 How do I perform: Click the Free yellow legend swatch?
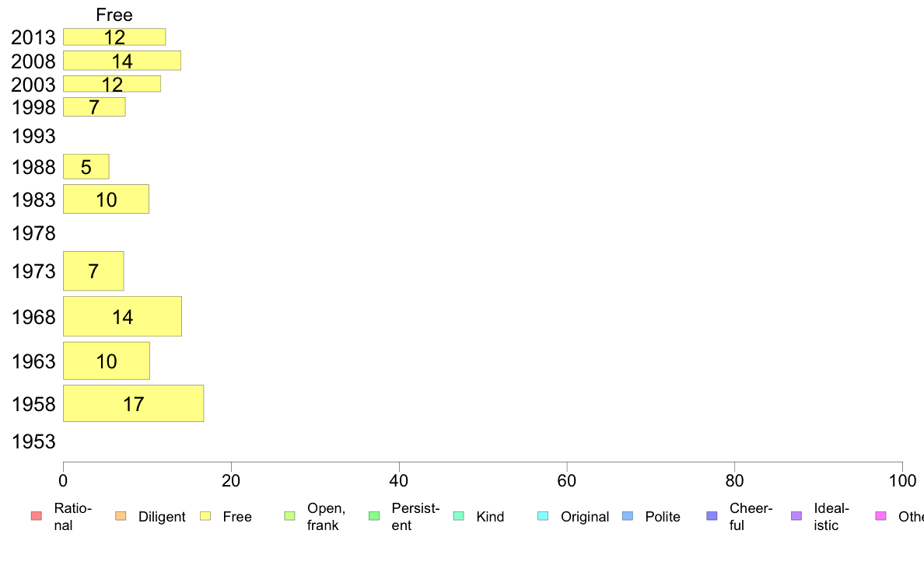[x=205, y=516]
